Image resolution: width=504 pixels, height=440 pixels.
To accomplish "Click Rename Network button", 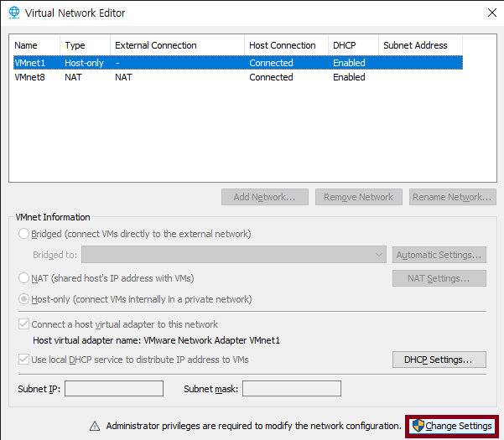I will click(453, 197).
